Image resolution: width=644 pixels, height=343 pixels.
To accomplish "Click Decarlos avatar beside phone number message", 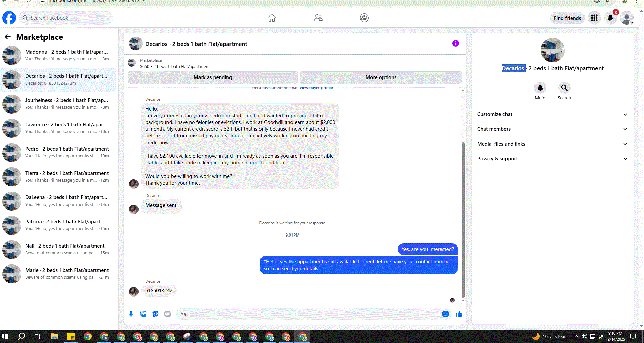I will click(134, 291).
